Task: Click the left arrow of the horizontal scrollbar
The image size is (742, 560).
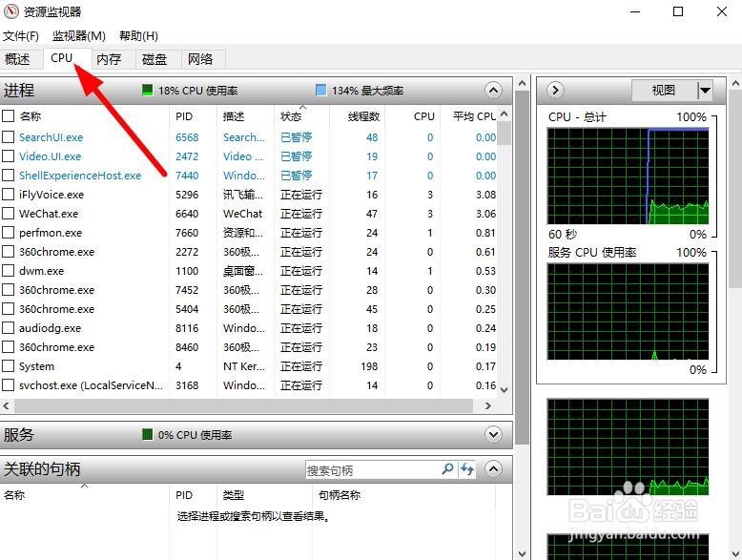Action: (6, 405)
